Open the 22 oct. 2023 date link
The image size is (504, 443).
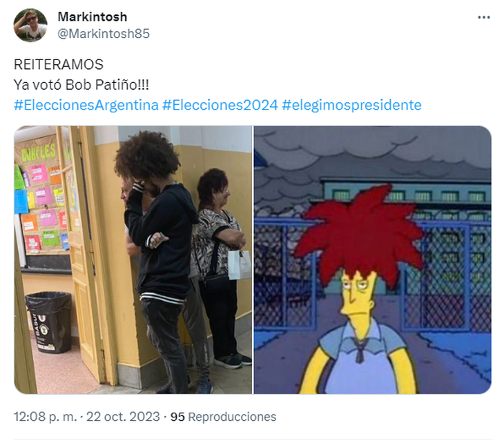tap(123, 417)
